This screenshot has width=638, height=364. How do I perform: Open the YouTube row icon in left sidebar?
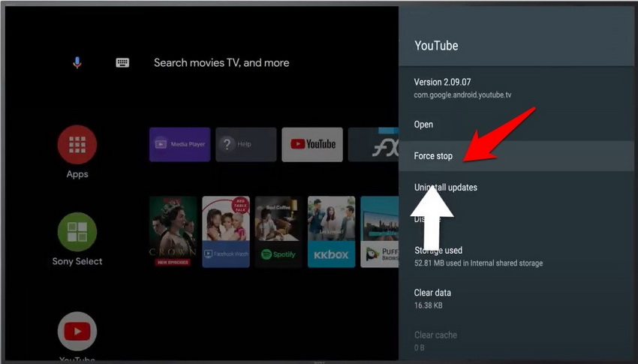point(77,332)
